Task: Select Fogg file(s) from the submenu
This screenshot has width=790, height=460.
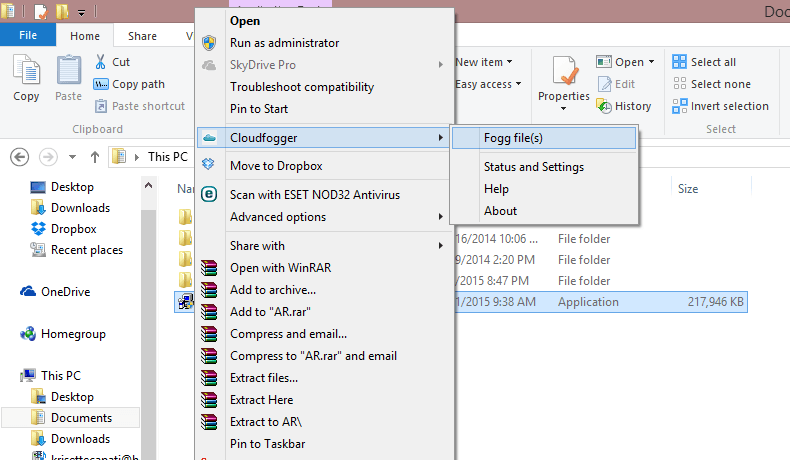Action: coord(513,138)
